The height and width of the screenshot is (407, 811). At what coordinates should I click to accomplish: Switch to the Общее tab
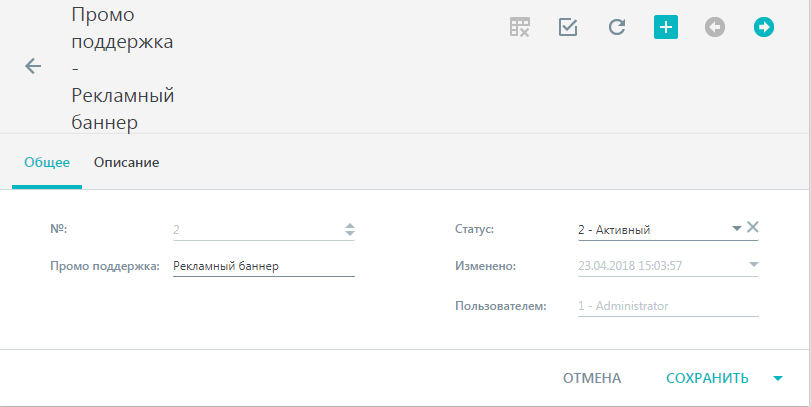pos(47,162)
